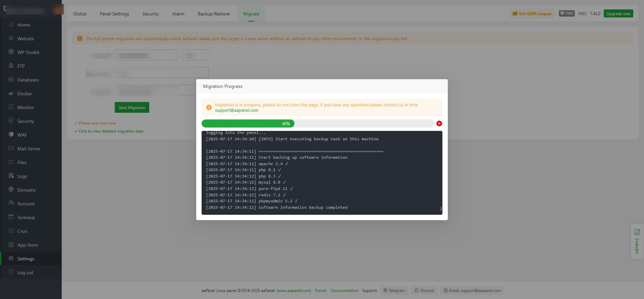Open the WP Toolkit icon
The height and width of the screenshot is (299, 644).
(11, 52)
